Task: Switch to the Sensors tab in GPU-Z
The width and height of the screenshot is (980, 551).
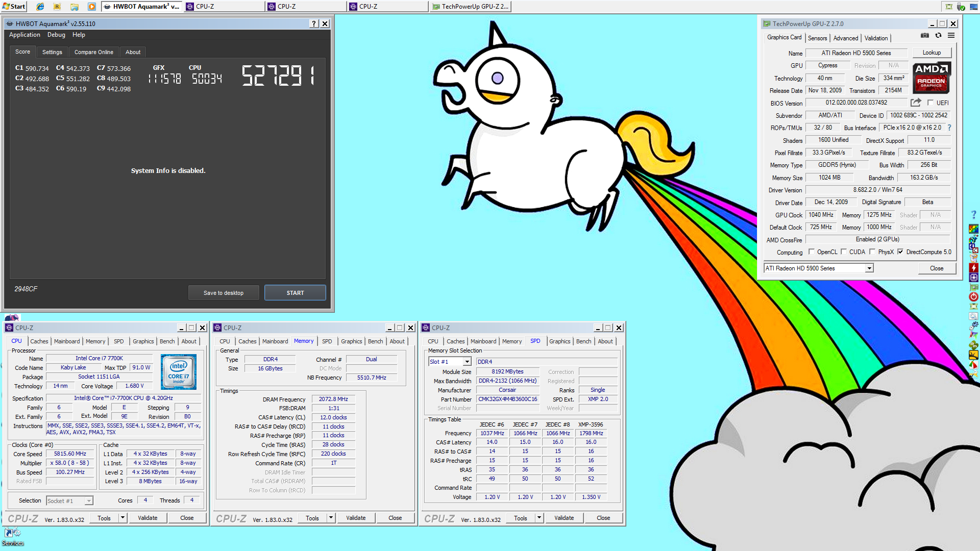Action: pos(817,38)
